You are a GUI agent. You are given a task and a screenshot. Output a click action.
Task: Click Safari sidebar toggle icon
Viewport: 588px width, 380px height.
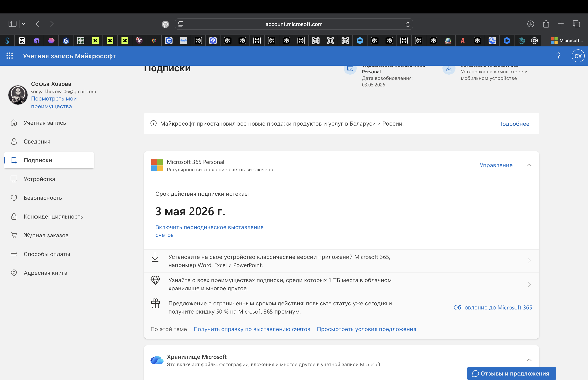click(12, 24)
